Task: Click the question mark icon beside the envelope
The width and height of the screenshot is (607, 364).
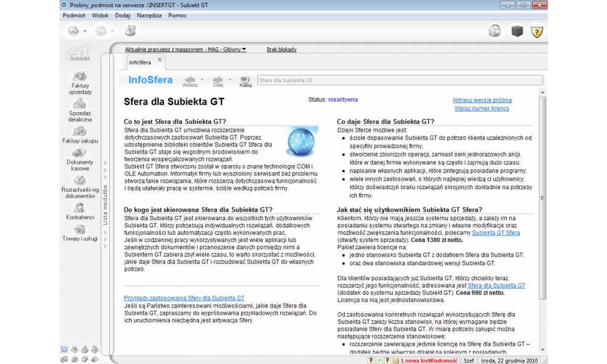Action: tap(387, 360)
